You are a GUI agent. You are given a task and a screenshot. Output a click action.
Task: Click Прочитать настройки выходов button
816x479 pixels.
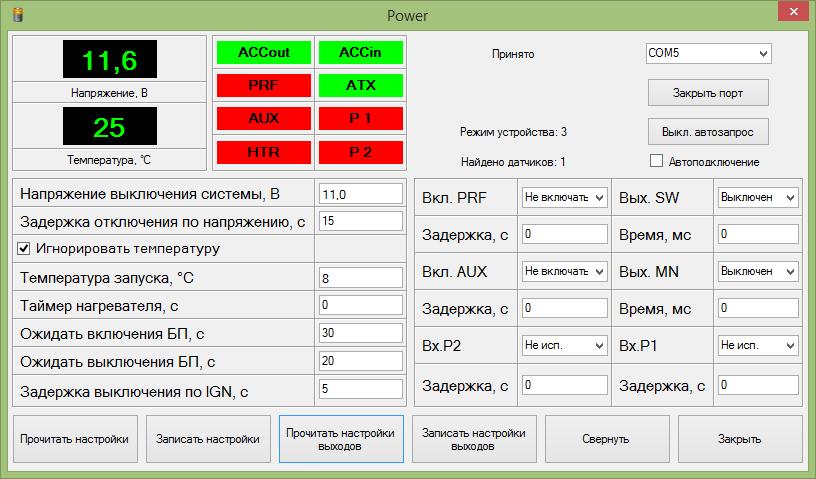[x=341, y=439]
